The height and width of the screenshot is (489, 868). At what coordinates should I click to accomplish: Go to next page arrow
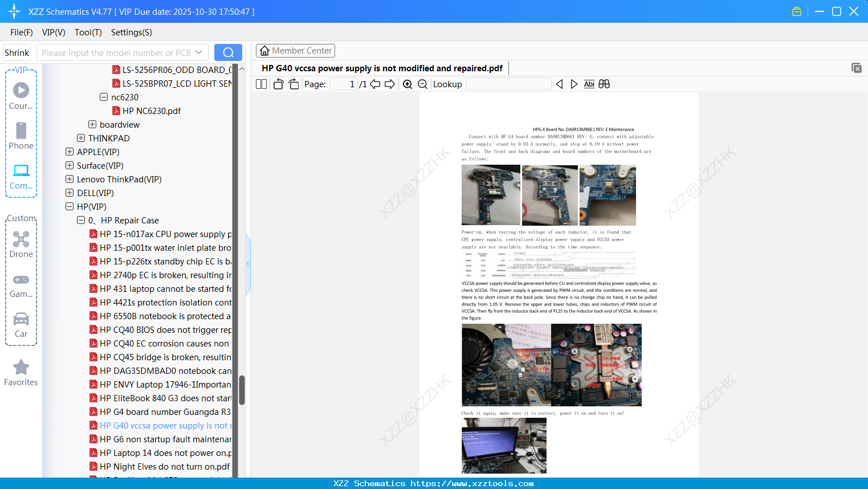(390, 84)
